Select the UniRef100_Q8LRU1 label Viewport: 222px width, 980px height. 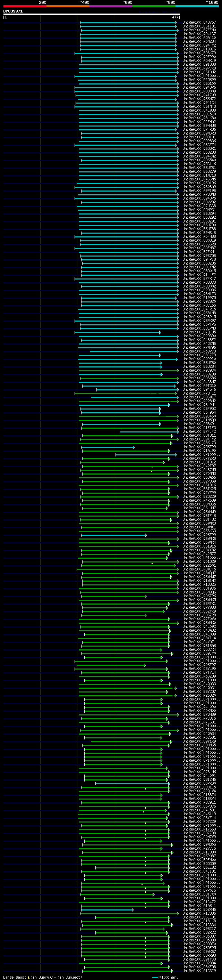(199, 405)
